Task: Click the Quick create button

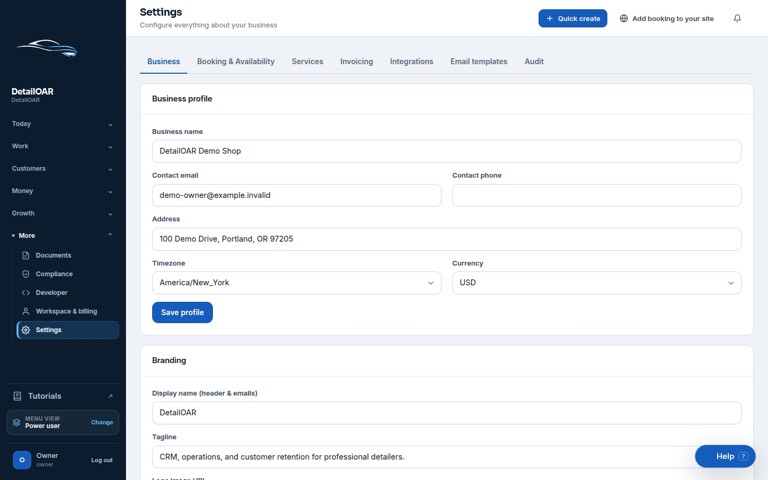Action: click(x=573, y=18)
